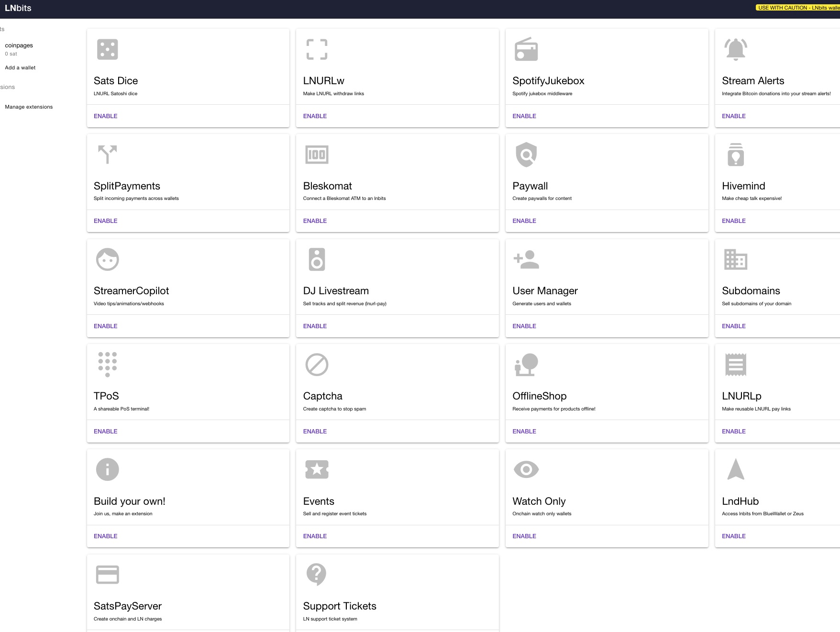This screenshot has height=632, width=840.
Task: Enable the Bleskomat extension
Action: coord(315,221)
